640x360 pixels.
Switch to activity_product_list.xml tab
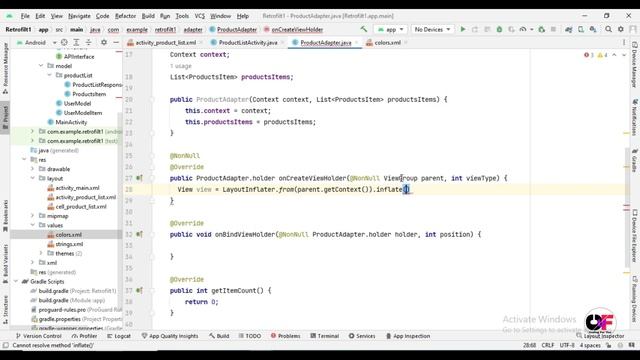[x=165, y=42]
